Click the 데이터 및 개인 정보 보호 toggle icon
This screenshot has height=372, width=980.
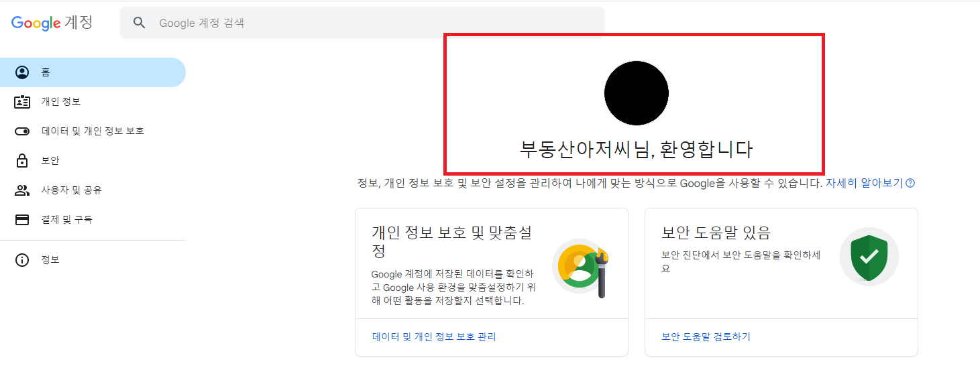pos(22,131)
